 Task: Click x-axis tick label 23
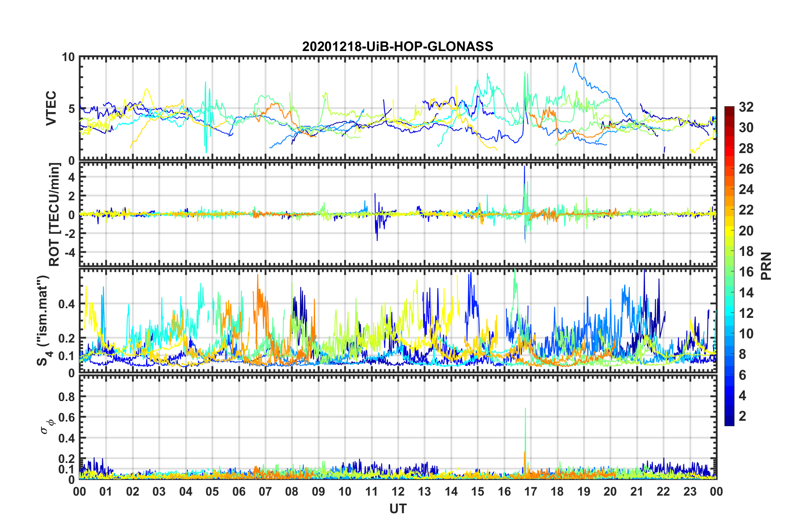click(x=690, y=491)
